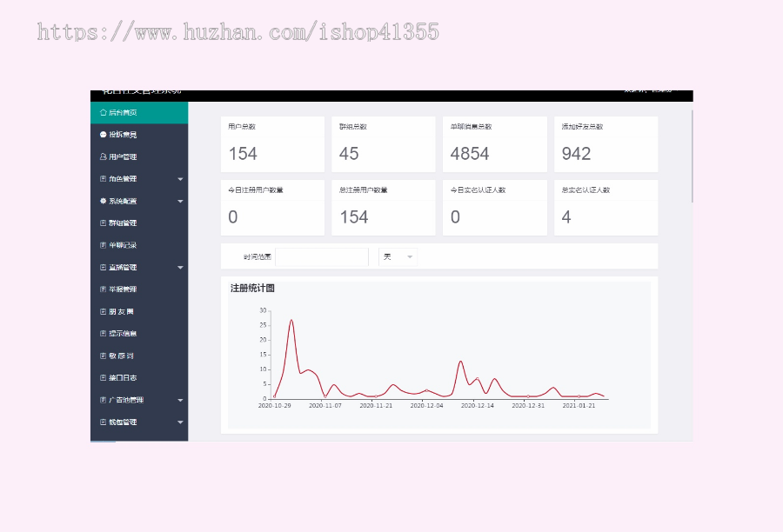Open 朋友圈 sidebar icon
The width and height of the screenshot is (783, 532).
click(x=103, y=311)
